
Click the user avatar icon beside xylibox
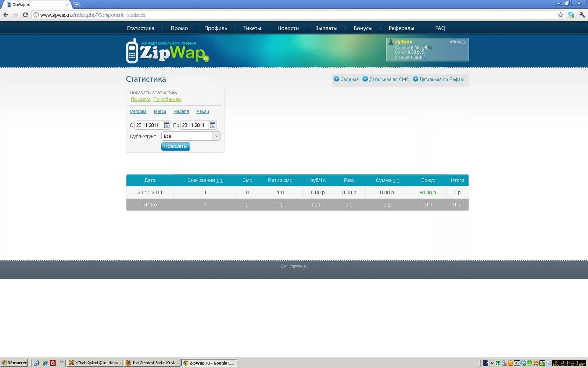click(x=391, y=42)
